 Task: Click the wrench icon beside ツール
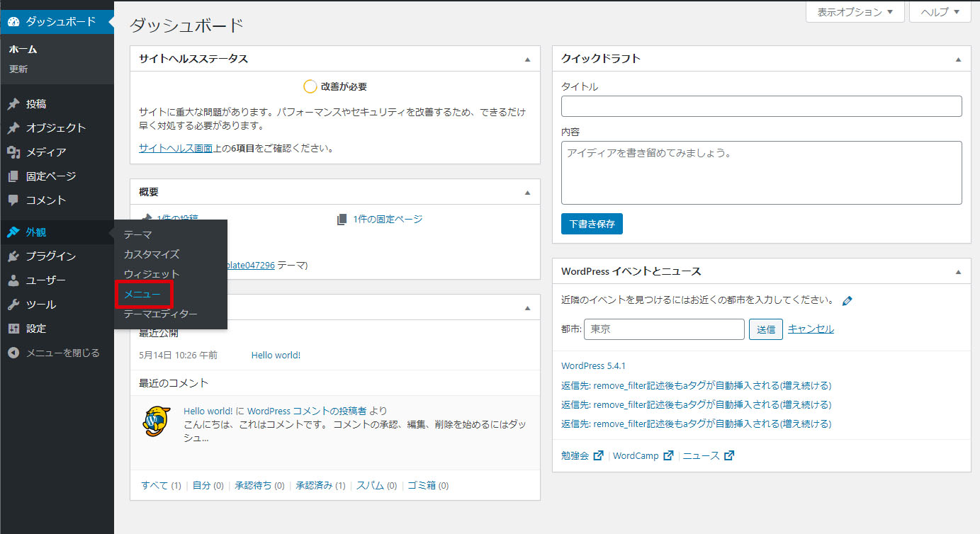(x=13, y=305)
